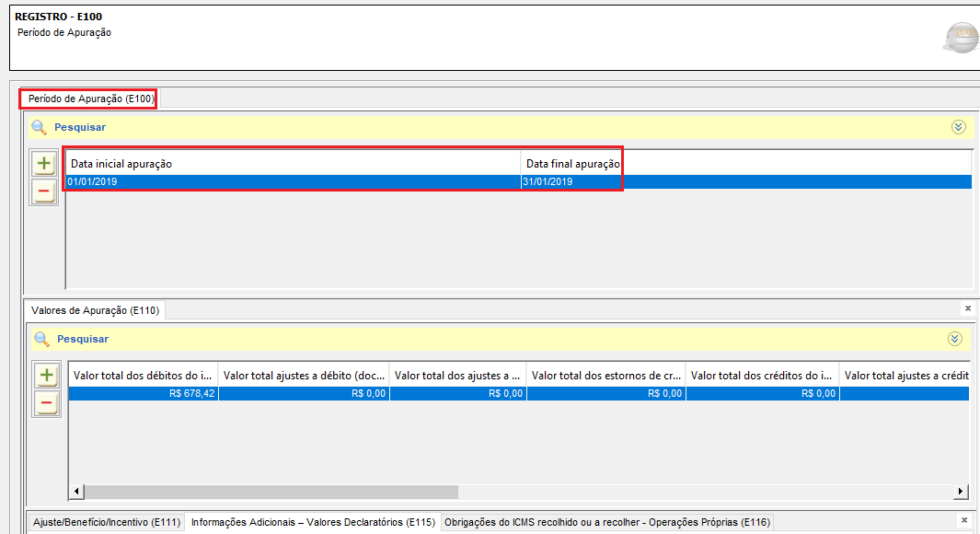Select R$ 0,00 under estornos de cr... column

click(x=606, y=394)
